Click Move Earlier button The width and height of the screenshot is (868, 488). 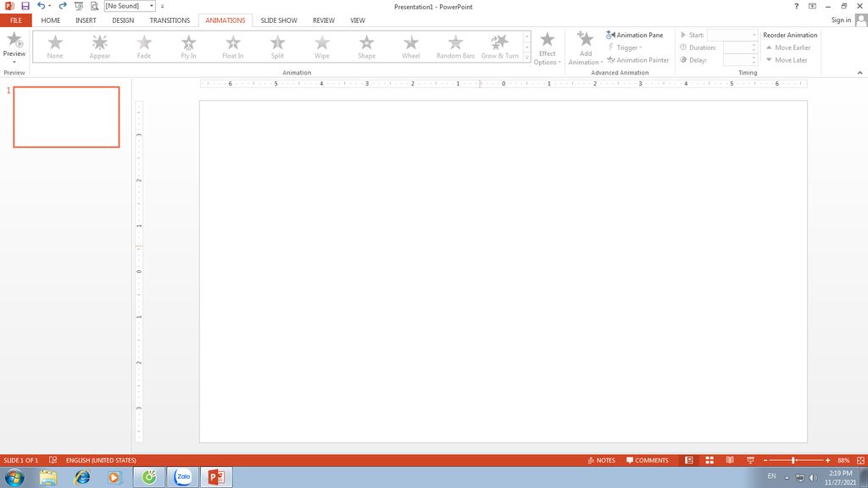pyautogui.click(x=788, y=47)
